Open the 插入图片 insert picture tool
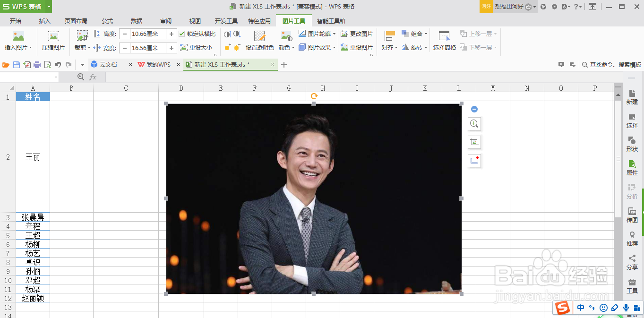The image size is (644, 318). click(18, 40)
